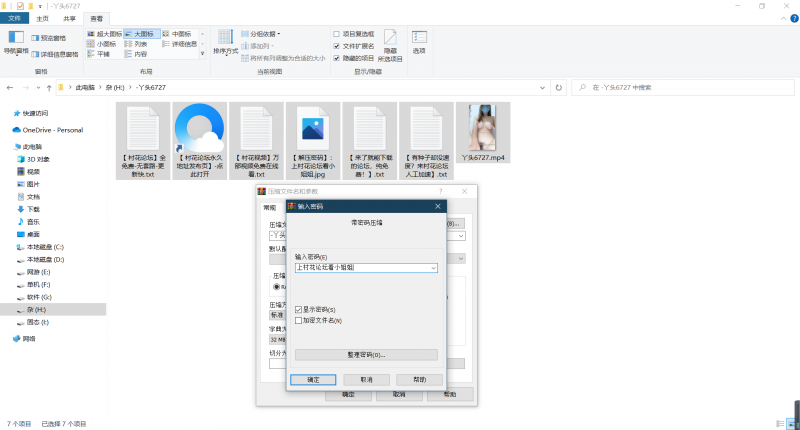
Task: Click 确定 in the password dialog
Action: pyautogui.click(x=313, y=380)
